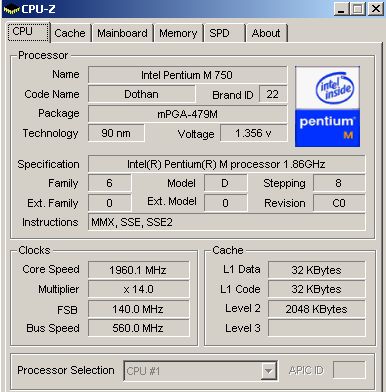This screenshot has height=392, width=386.
Task: Select the Memory tab
Action: click(179, 33)
